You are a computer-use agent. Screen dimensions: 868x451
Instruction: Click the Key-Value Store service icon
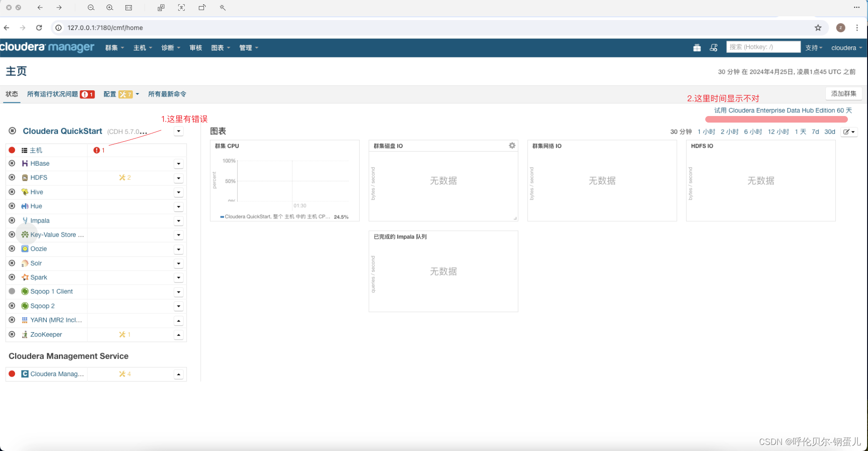(25, 234)
